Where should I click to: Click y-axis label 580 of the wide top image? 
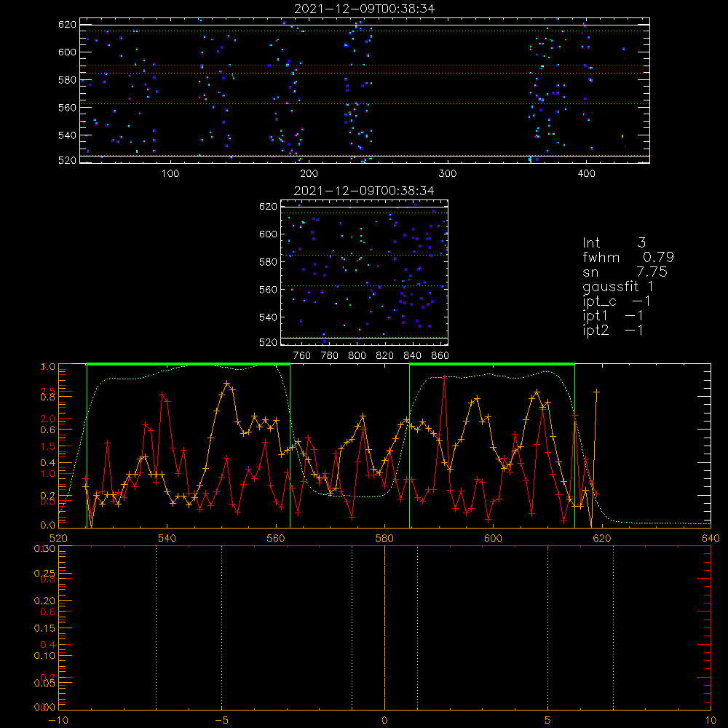67,80
